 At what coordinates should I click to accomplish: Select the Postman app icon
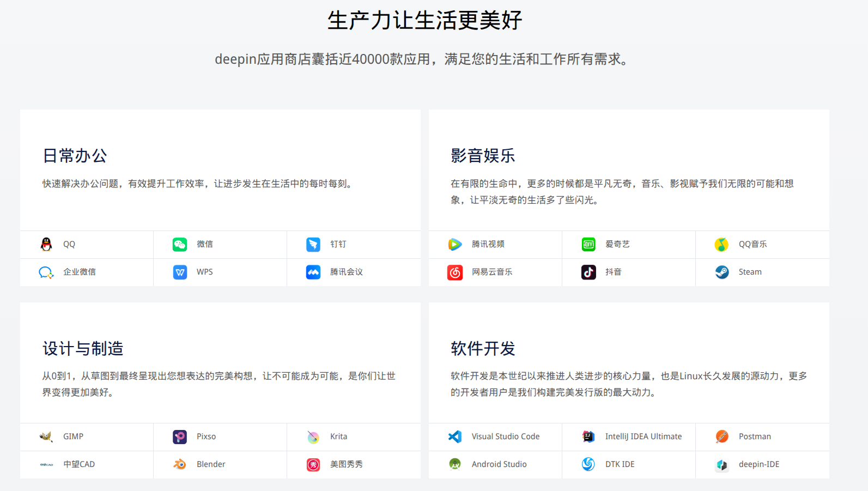[x=722, y=437]
